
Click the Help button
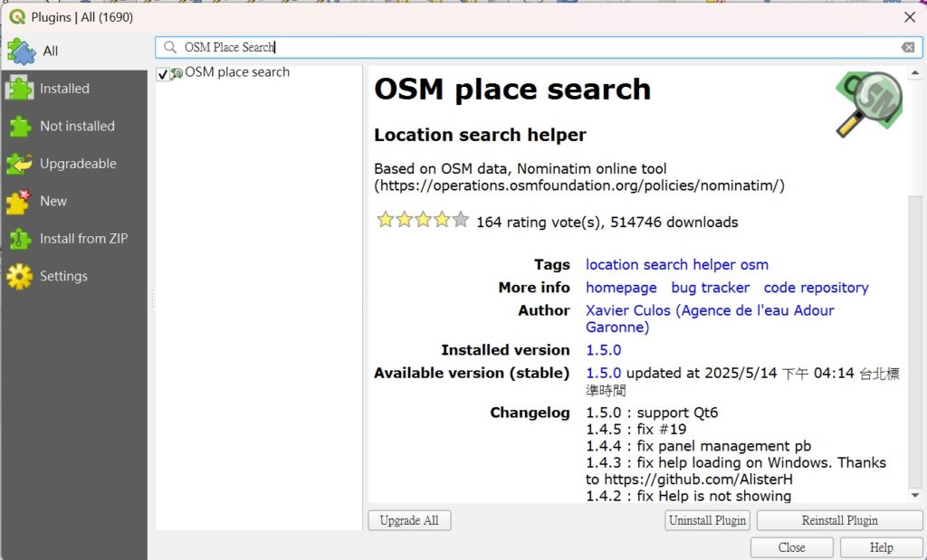(x=881, y=547)
